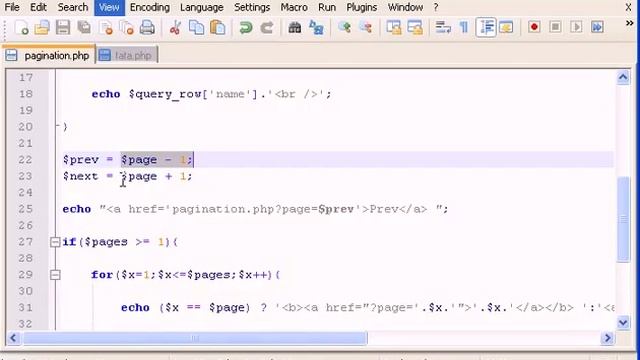Open the View menu
The image size is (640, 360).
click(x=109, y=7)
